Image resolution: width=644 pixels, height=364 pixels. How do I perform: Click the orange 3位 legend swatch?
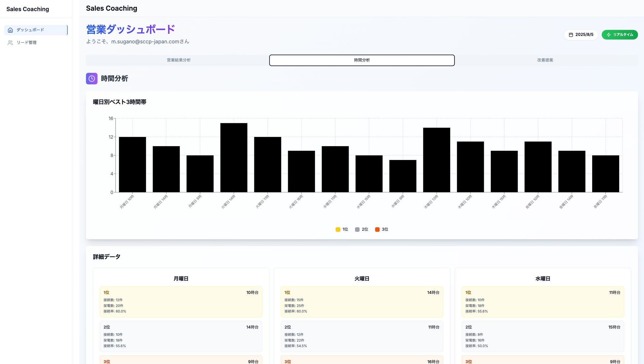[377, 229]
